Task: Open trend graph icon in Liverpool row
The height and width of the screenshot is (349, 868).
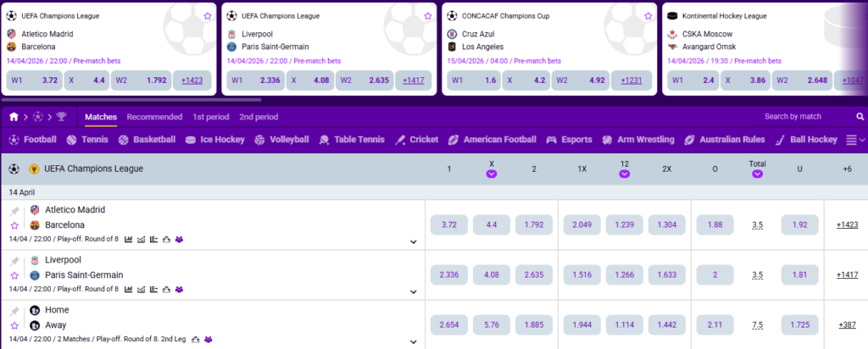Action: pos(142,289)
